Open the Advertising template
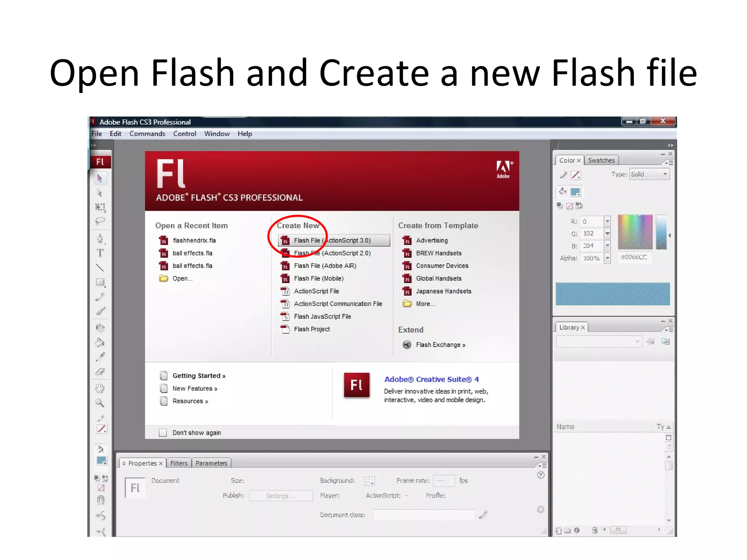 (x=432, y=240)
